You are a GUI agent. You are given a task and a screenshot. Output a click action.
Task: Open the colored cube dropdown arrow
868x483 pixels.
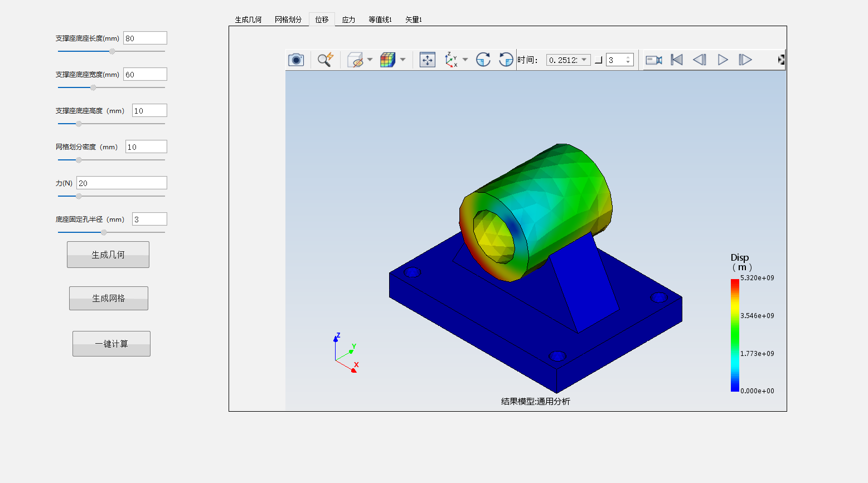[403, 60]
